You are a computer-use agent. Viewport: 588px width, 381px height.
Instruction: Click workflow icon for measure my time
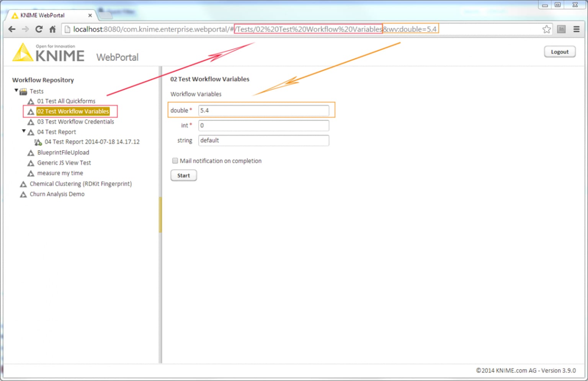click(31, 173)
